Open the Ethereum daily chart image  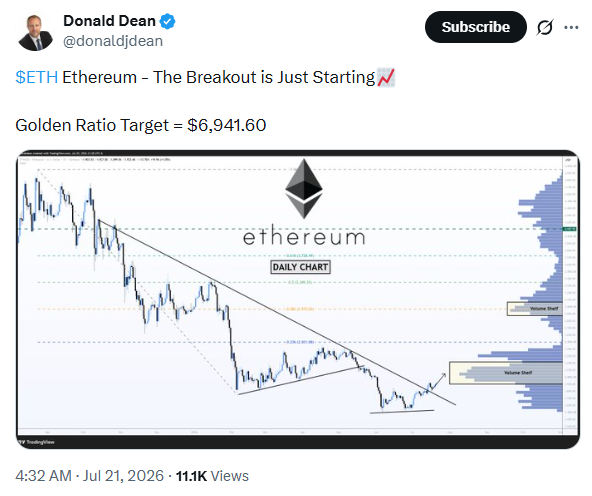pos(298,299)
